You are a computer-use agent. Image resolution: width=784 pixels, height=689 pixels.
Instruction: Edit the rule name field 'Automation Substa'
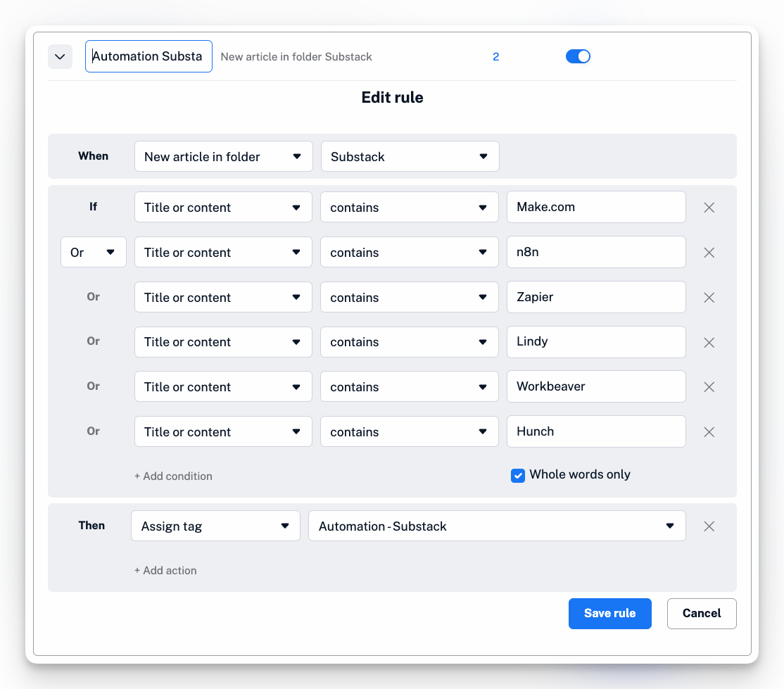coord(148,56)
